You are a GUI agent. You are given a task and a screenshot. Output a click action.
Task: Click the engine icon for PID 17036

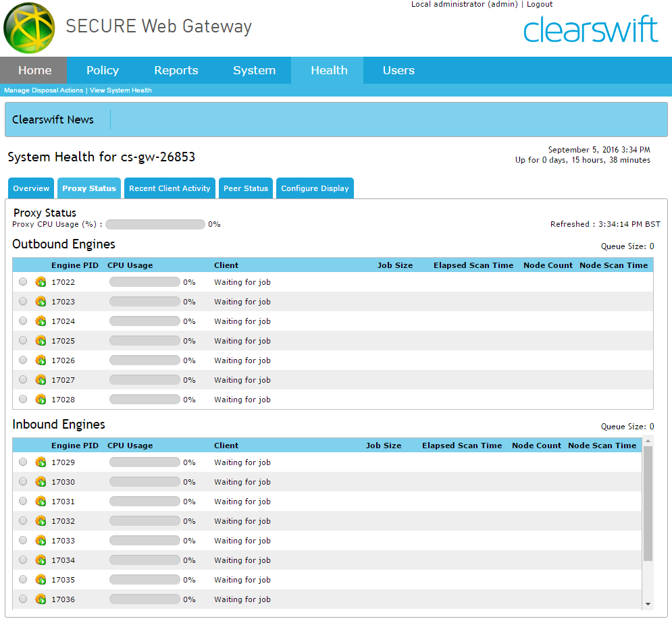point(41,599)
